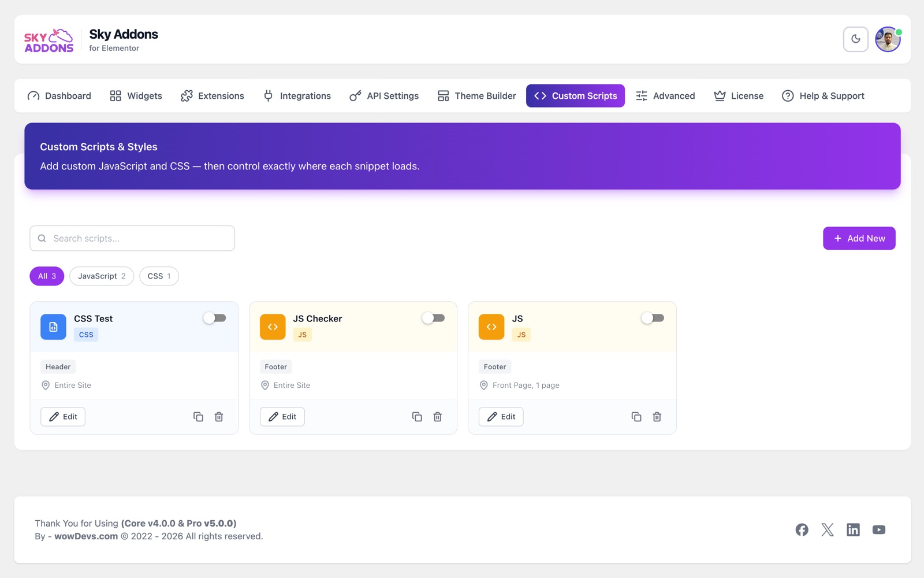924x578 pixels.
Task: Open the Advanced tab
Action: [665, 96]
